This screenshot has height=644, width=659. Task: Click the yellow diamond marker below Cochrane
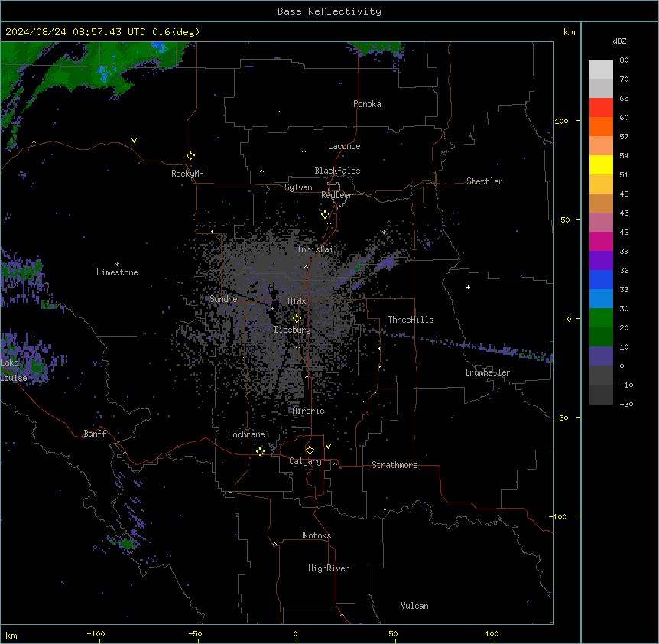(261, 452)
